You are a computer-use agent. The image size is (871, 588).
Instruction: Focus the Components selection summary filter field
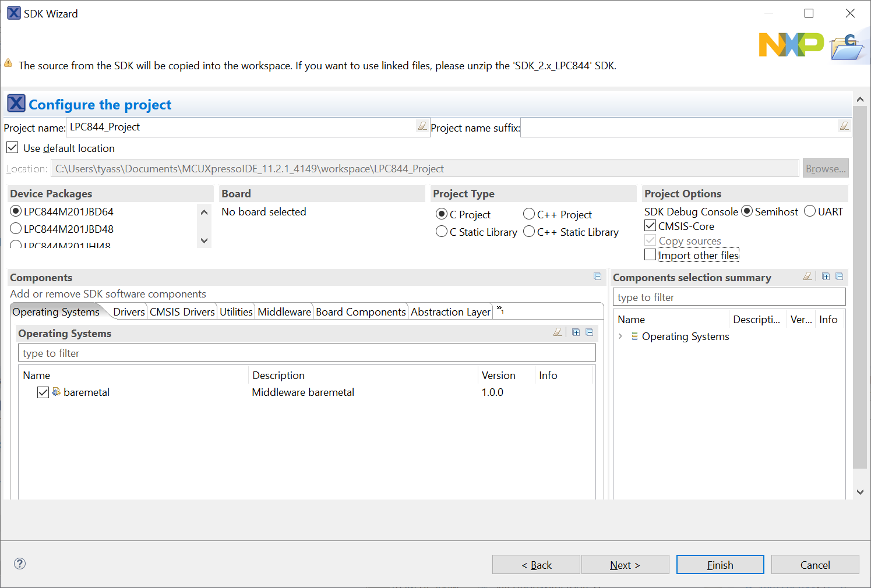pyautogui.click(x=728, y=297)
